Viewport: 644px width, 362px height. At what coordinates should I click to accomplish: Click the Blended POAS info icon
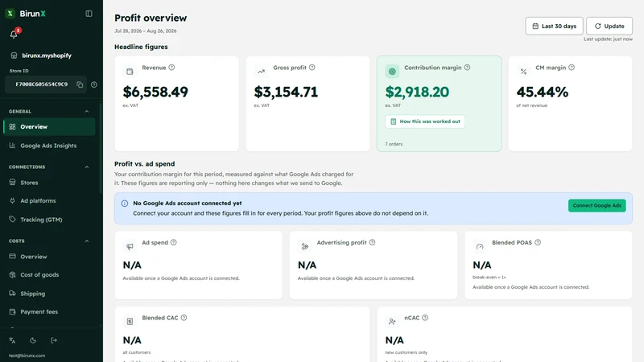tap(538, 242)
